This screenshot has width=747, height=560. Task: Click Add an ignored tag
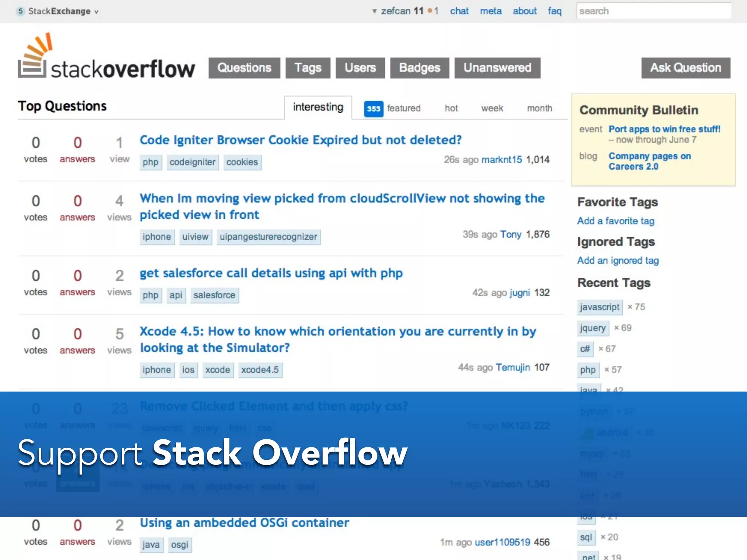coord(618,261)
